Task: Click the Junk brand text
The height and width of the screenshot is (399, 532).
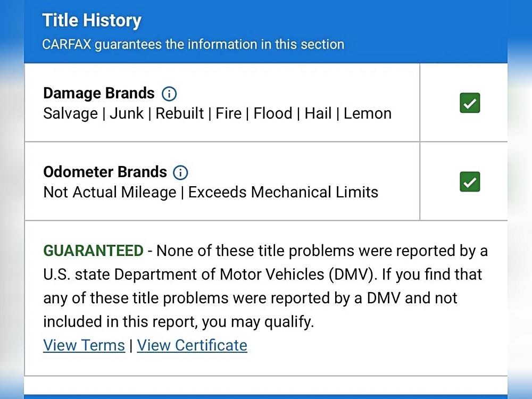Action: click(126, 113)
